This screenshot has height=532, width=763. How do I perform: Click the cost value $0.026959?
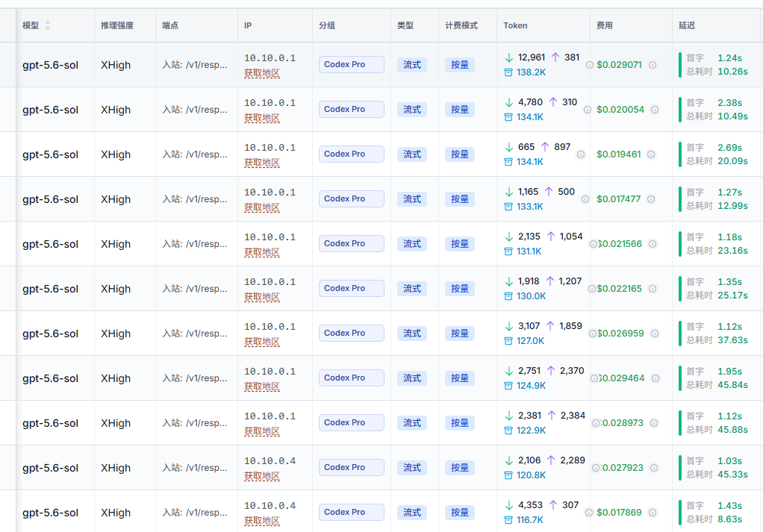(x=620, y=333)
